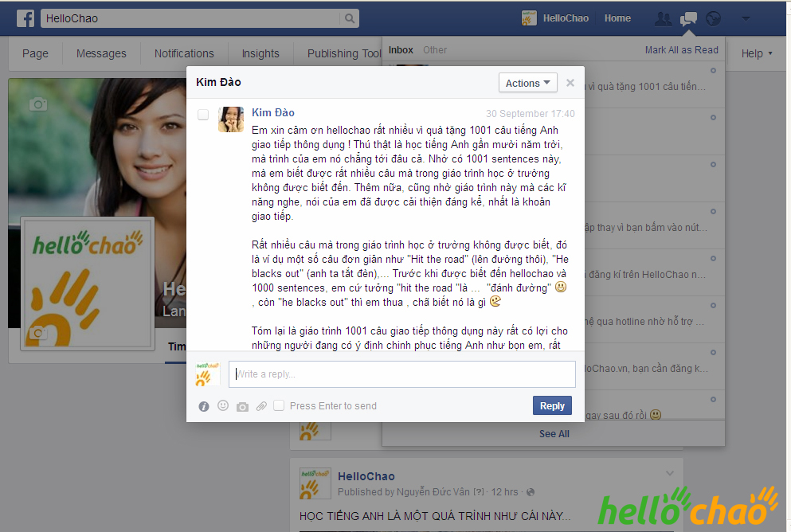Click the Facebook logo icon
Image resolution: width=791 pixels, height=532 pixels.
[x=25, y=18]
